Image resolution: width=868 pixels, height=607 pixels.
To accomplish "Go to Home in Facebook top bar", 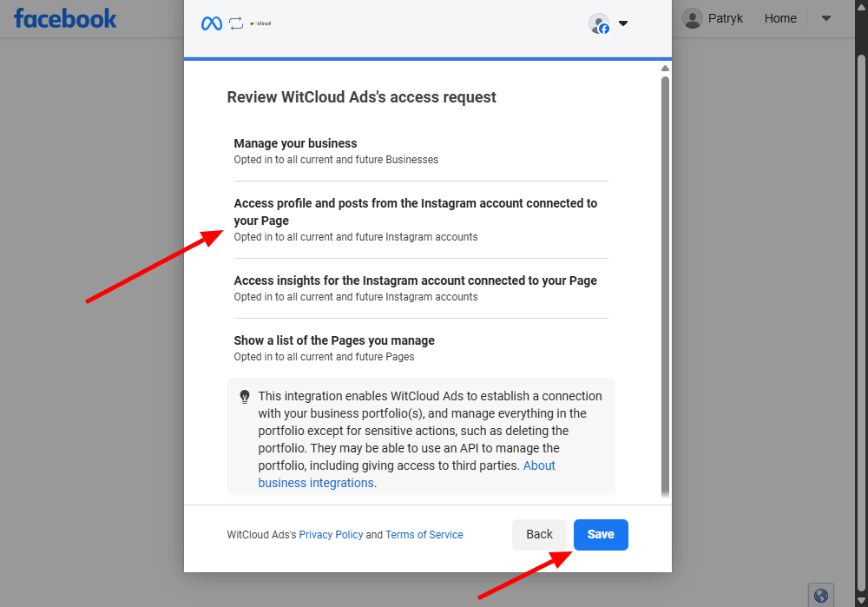I will point(780,18).
